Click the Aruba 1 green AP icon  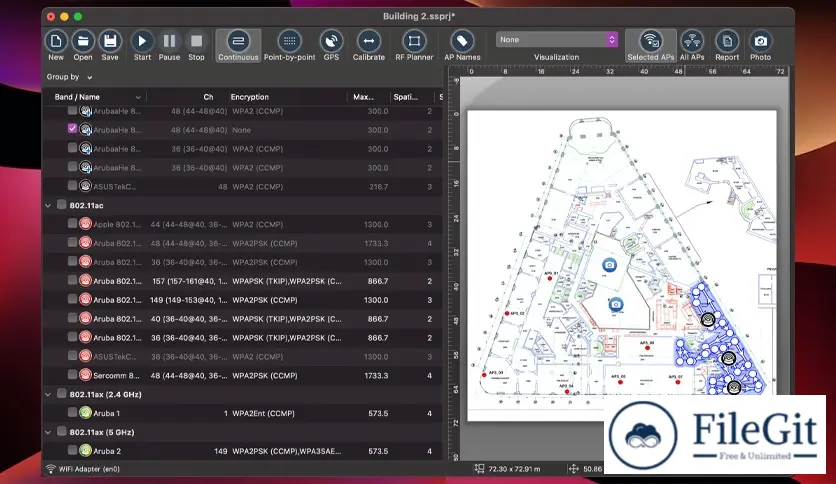click(x=85, y=413)
